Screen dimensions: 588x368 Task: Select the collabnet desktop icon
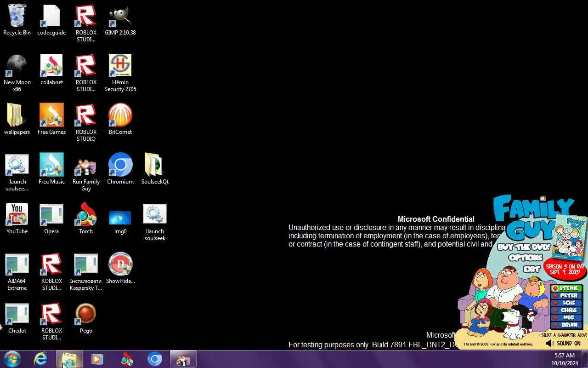51,70
